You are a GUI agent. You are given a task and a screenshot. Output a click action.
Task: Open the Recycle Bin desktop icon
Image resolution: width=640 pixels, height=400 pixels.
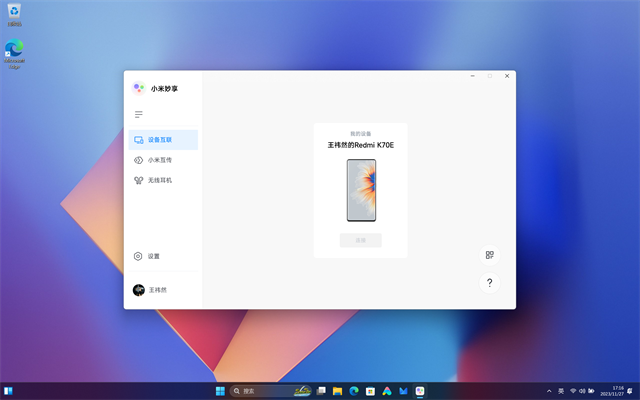click(x=14, y=14)
